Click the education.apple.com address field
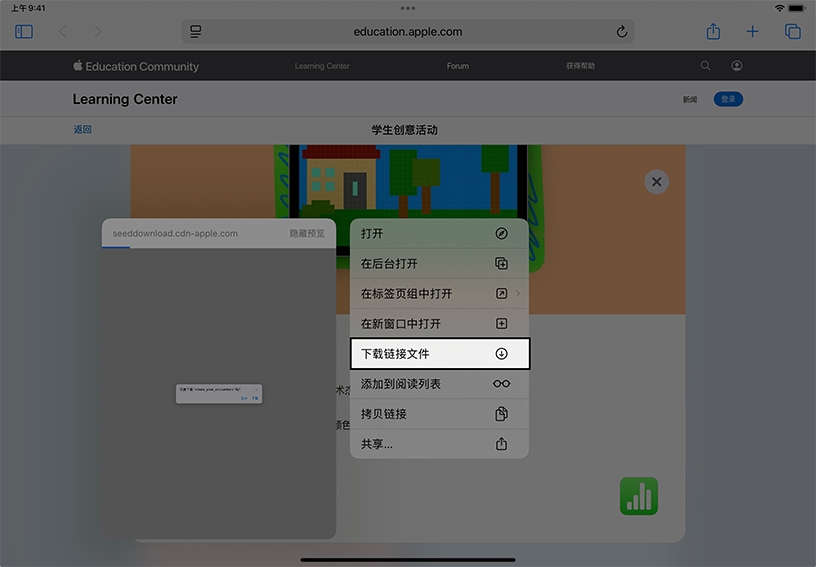 408,32
